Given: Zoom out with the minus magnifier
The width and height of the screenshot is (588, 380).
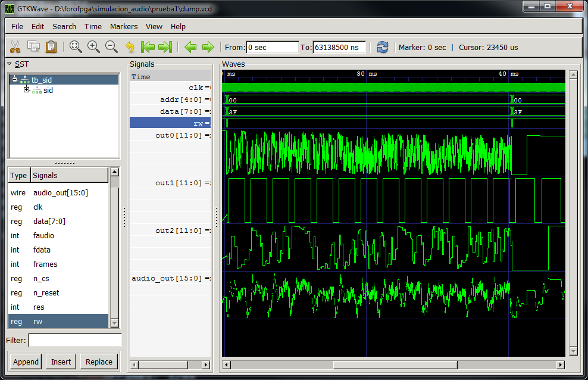Looking at the screenshot, I should click(111, 47).
